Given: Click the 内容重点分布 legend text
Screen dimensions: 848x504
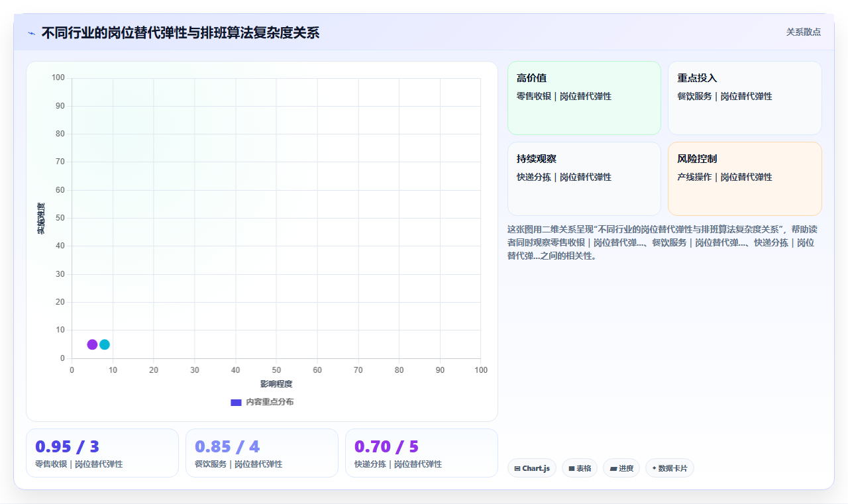Looking at the screenshot, I should click(270, 402).
